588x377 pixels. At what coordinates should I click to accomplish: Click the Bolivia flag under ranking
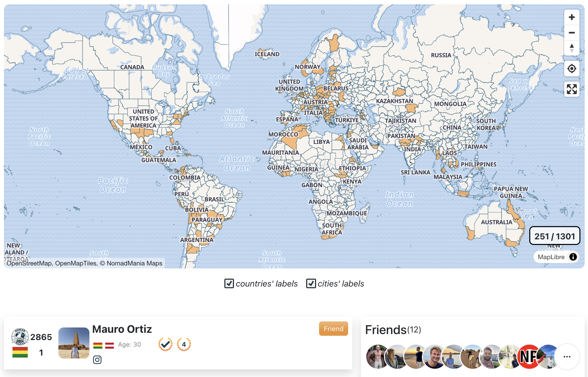point(20,352)
